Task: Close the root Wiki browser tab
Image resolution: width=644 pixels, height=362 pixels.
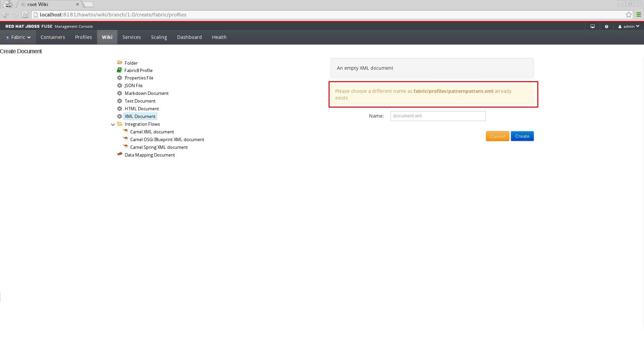Action: (78, 4)
